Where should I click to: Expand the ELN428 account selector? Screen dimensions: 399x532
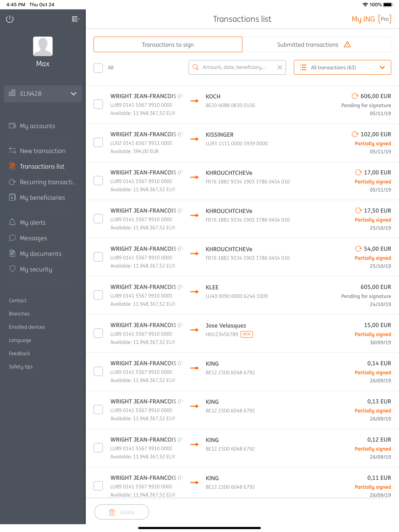coord(43,93)
